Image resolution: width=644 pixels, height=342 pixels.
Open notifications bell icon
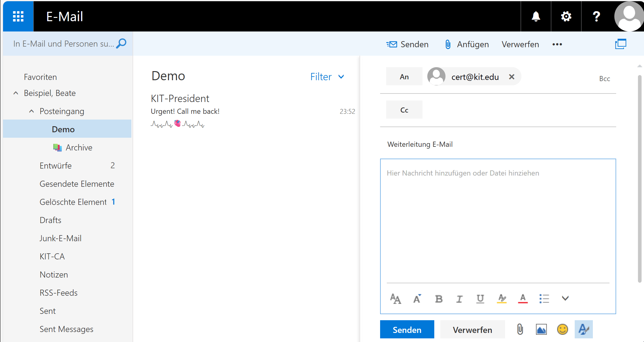tap(536, 16)
